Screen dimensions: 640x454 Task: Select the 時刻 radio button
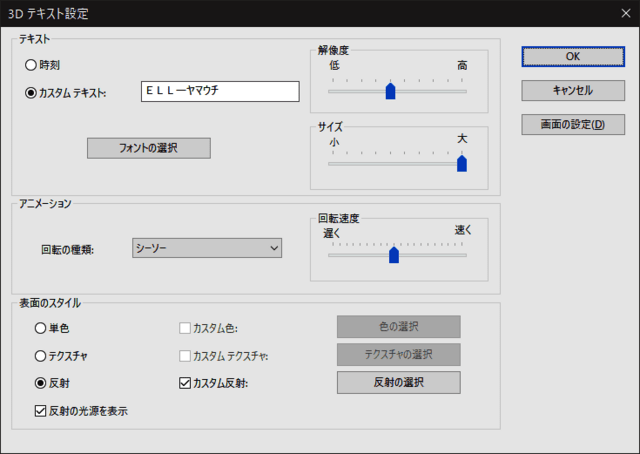(x=31, y=65)
